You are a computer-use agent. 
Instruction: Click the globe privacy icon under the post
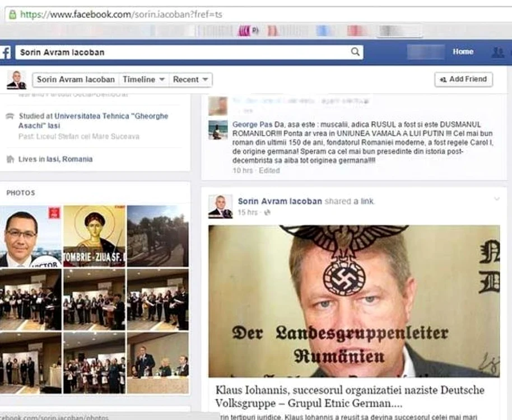(267, 212)
